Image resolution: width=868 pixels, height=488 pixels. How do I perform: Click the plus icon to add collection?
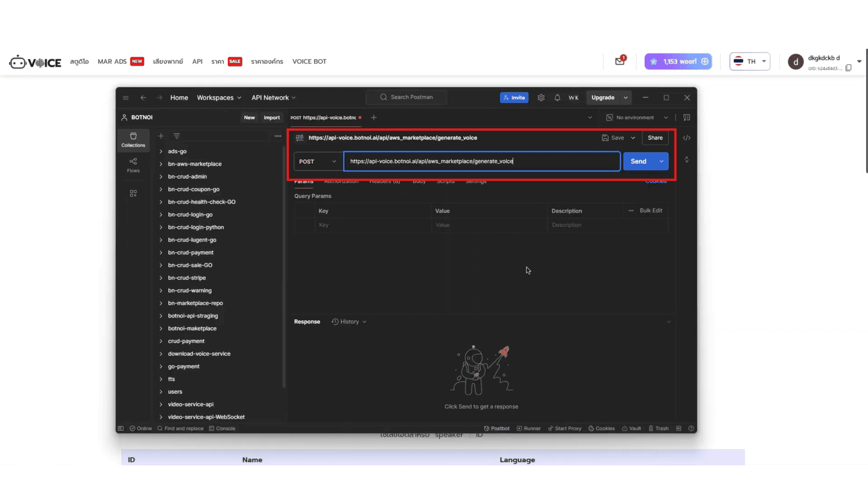click(160, 136)
